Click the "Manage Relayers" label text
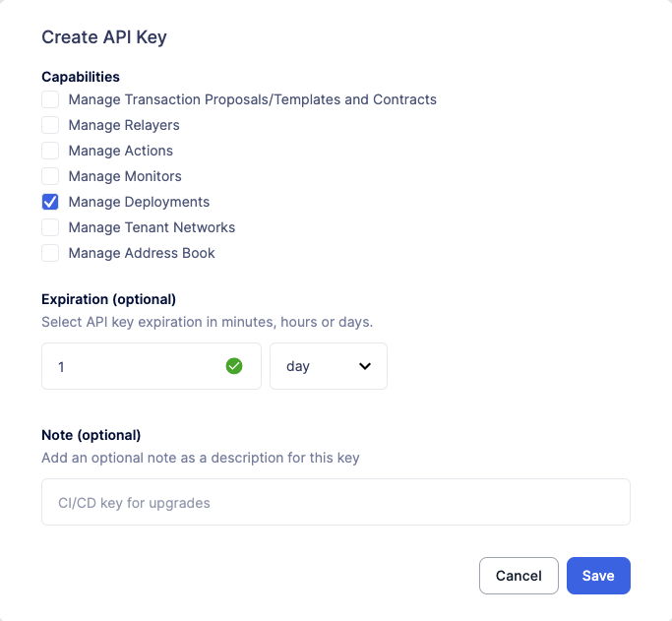This screenshot has width=672, height=621. pos(124,125)
